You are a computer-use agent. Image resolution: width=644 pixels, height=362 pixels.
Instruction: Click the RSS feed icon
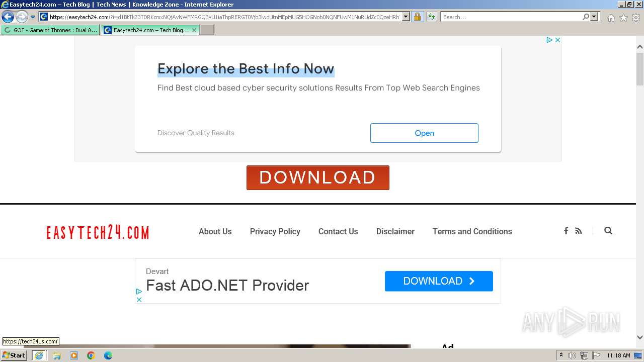click(579, 231)
